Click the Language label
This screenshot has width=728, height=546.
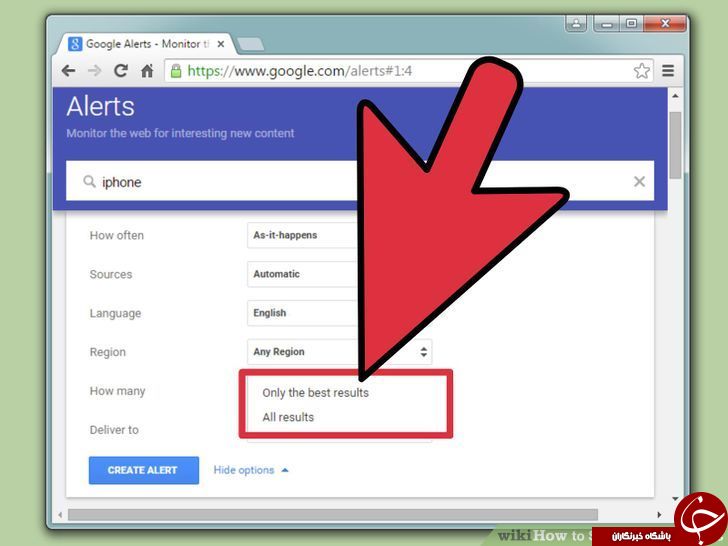pyautogui.click(x=115, y=313)
